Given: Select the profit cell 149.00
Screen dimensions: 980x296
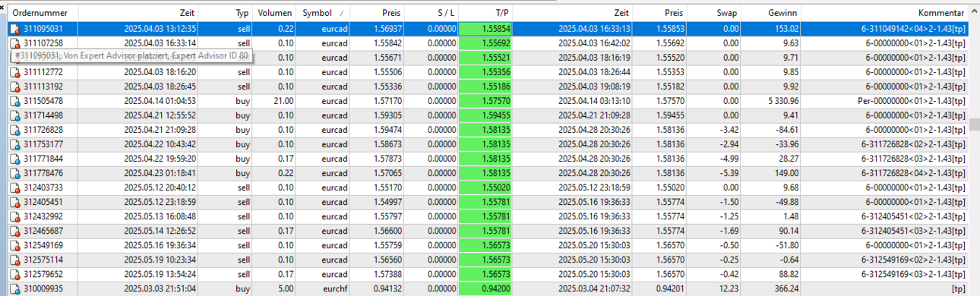Looking at the screenshot, I should tap(786, 173).
